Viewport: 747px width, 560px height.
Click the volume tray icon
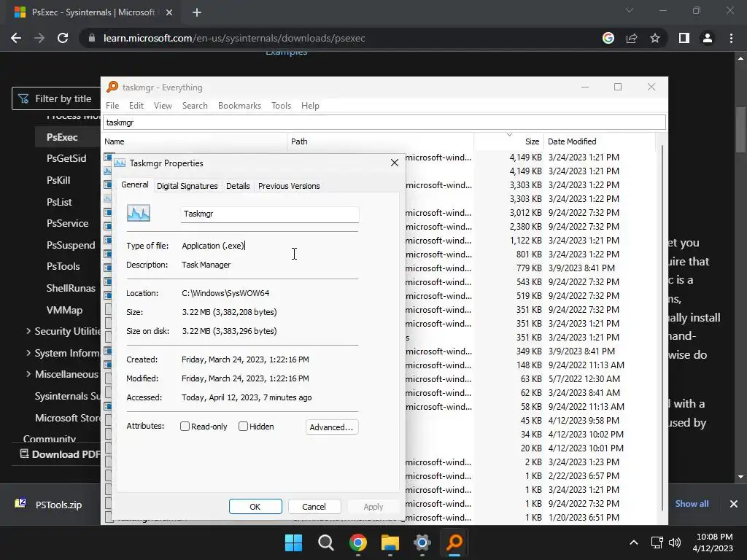click(675, 542)
